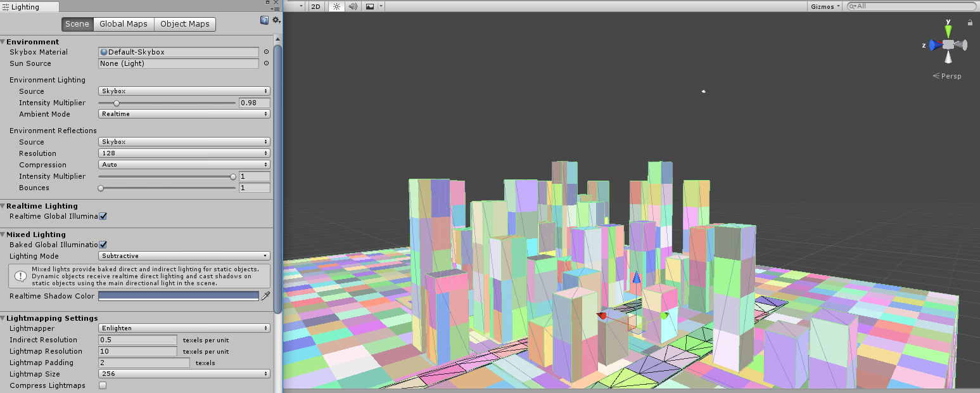Switch to the Object Maps tab
Screen dimensions: 980x393
184,24
